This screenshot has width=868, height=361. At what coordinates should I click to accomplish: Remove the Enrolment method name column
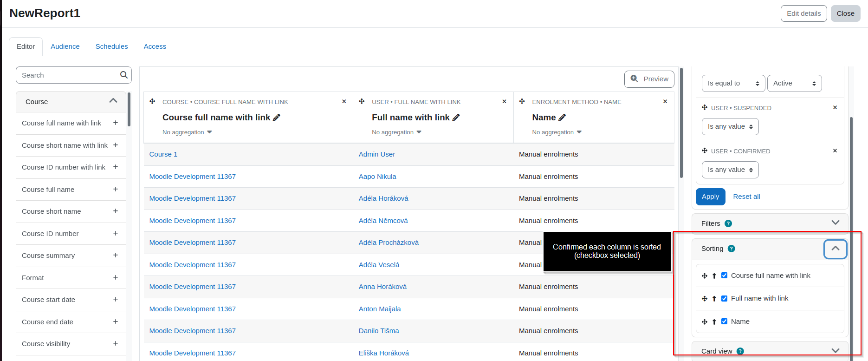[665, 101]
